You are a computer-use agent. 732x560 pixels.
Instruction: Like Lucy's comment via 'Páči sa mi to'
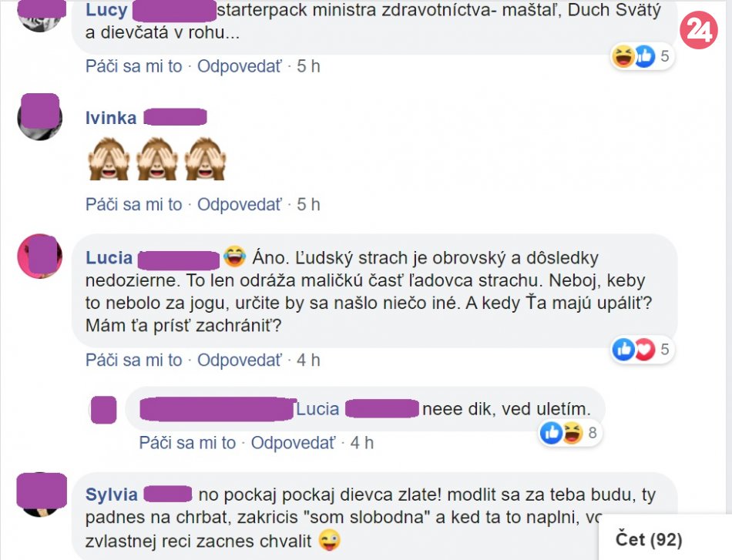[133, 66]
